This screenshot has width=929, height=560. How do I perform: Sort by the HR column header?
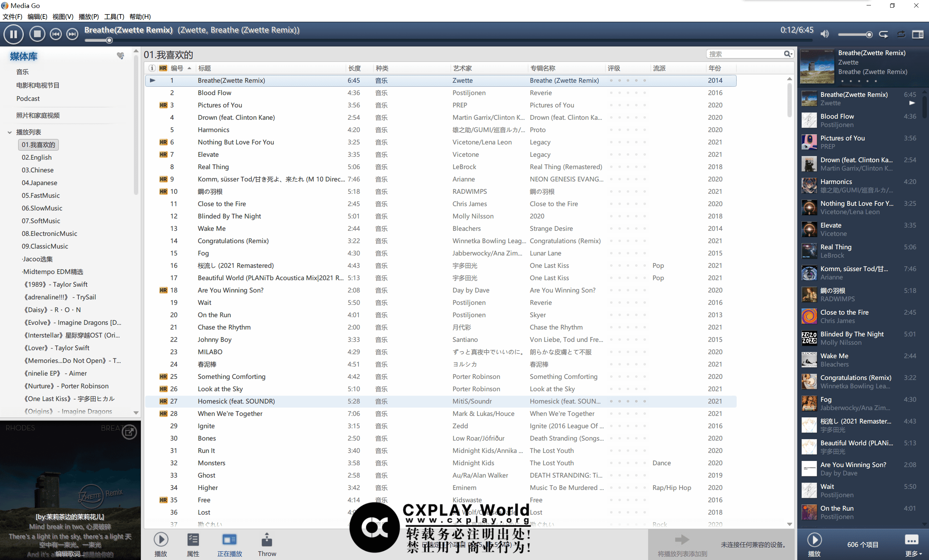pyautogui.click(x=163, y=68)
